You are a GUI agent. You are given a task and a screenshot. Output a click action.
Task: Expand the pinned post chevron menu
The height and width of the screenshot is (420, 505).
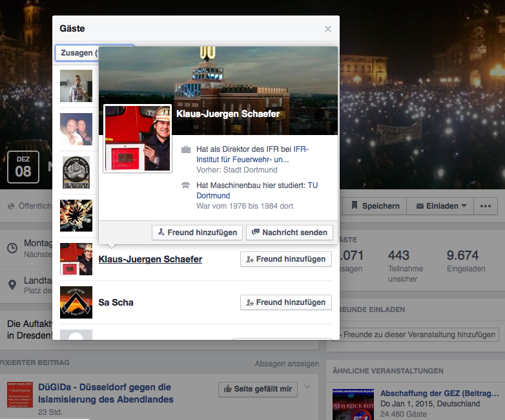point(307,386)
